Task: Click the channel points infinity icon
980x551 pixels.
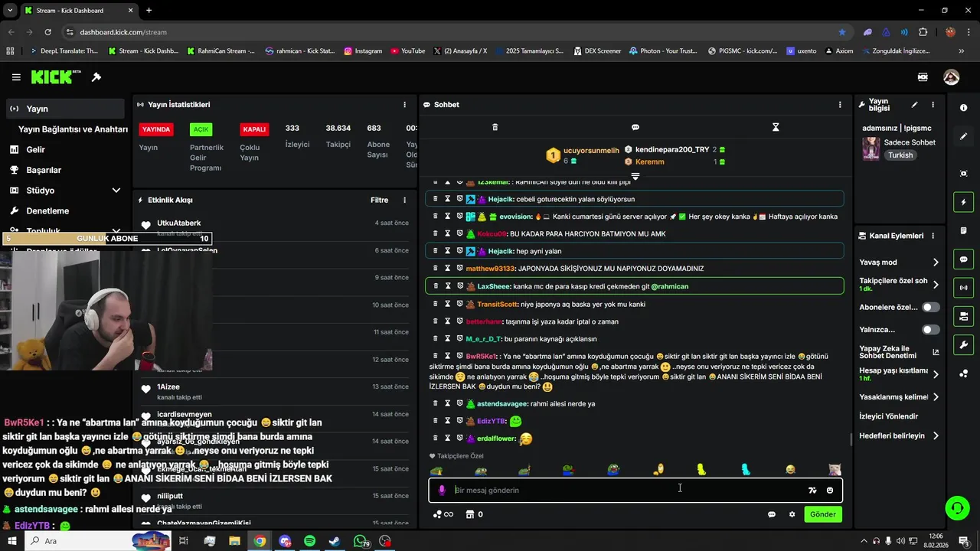Action: point(443,514)
